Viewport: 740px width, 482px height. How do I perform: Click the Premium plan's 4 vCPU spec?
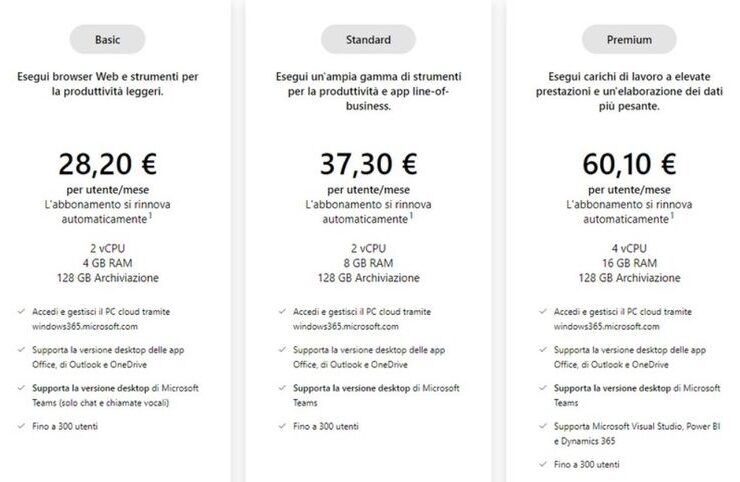point(631,247)
